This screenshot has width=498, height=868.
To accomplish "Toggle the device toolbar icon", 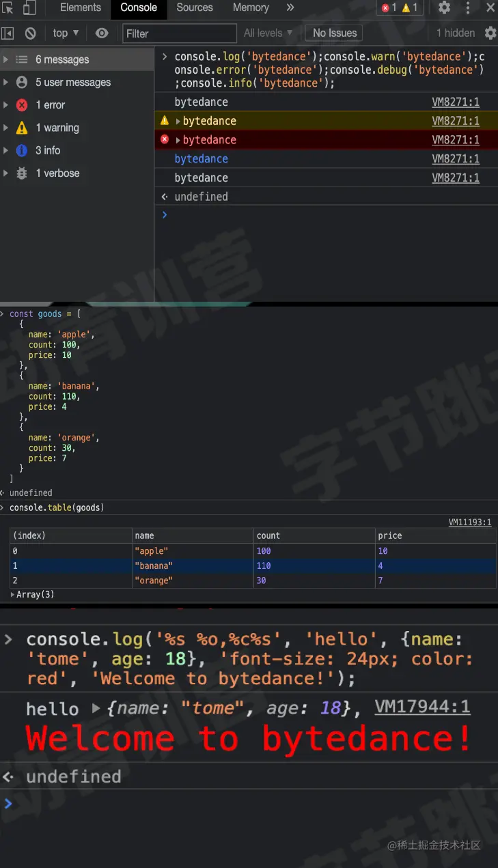I will pyautogui.click(x=29, y=8).
